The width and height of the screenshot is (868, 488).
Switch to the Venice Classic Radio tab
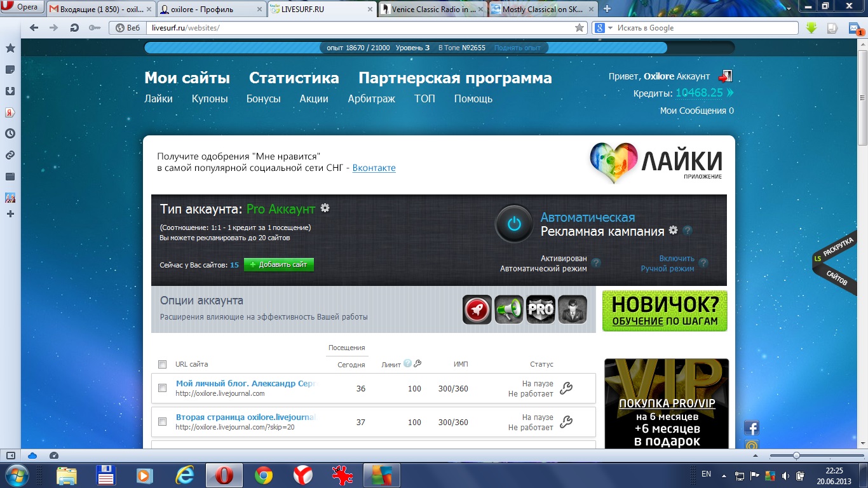pyautogui.click(x=433, y=9)
